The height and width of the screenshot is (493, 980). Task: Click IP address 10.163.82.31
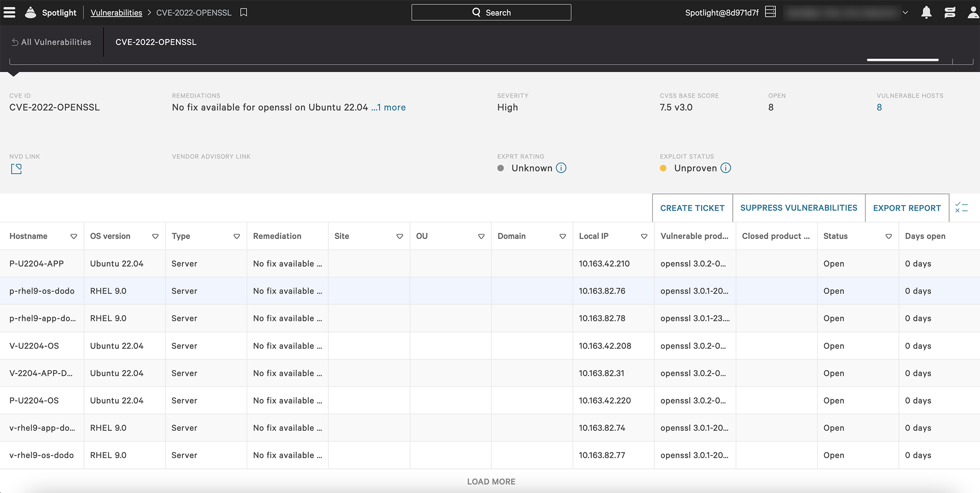pos(601,373)
